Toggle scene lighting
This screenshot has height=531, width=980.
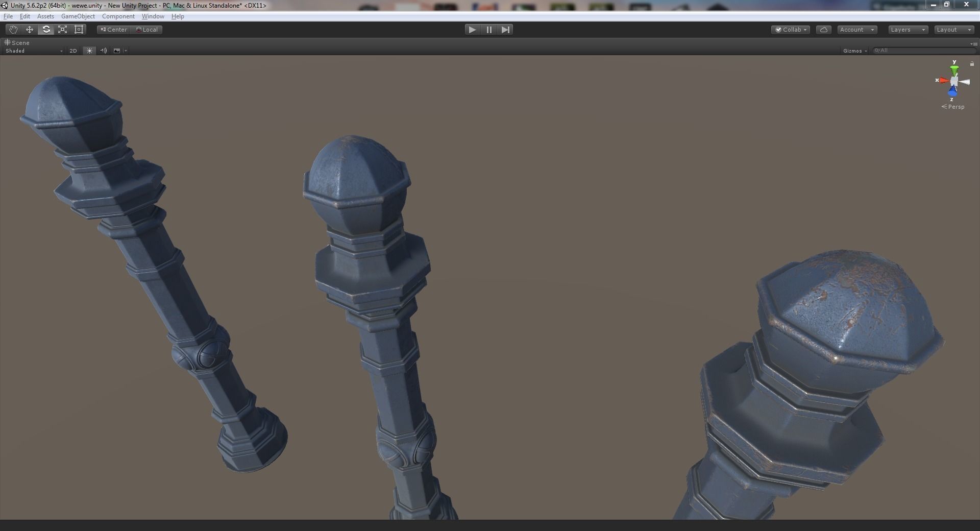pos(89,51)
